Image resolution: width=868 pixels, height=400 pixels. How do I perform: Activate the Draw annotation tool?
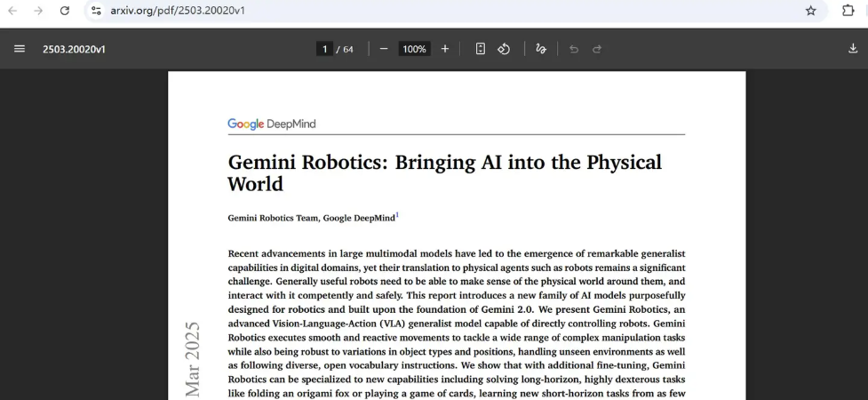coord(541,49)
